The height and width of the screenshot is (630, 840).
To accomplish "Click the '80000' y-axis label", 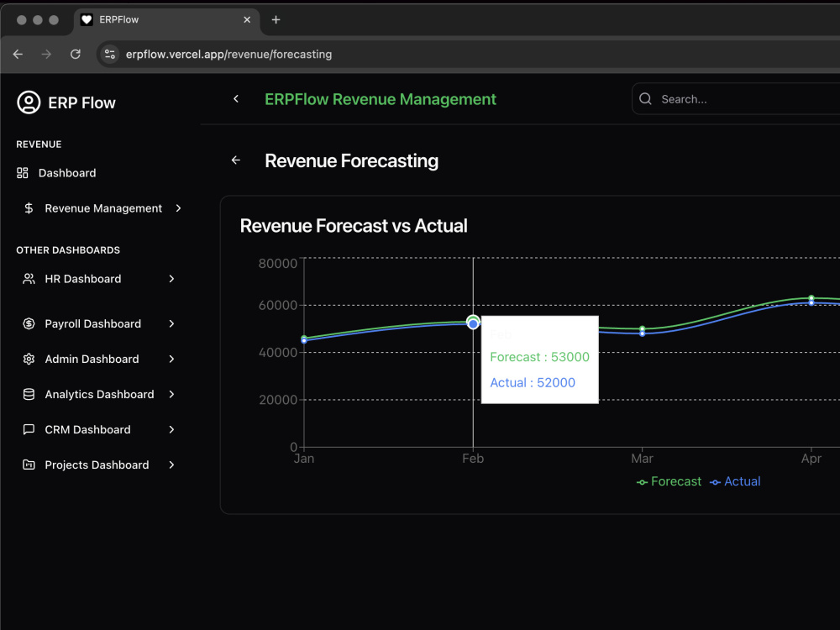I will pyautogui.click(x=277, y=264).
